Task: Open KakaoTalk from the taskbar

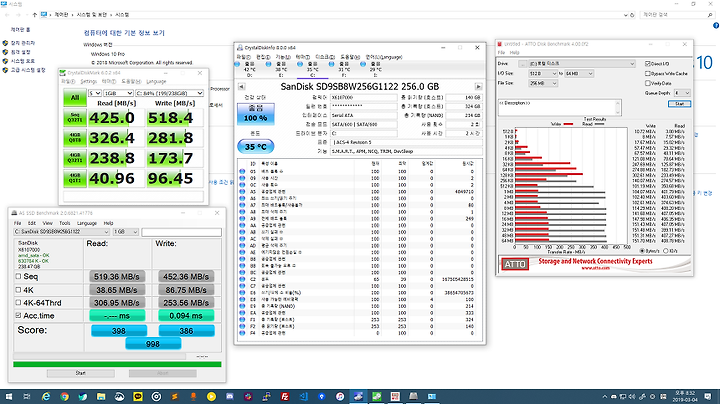Action: click(x=138, y=396)
